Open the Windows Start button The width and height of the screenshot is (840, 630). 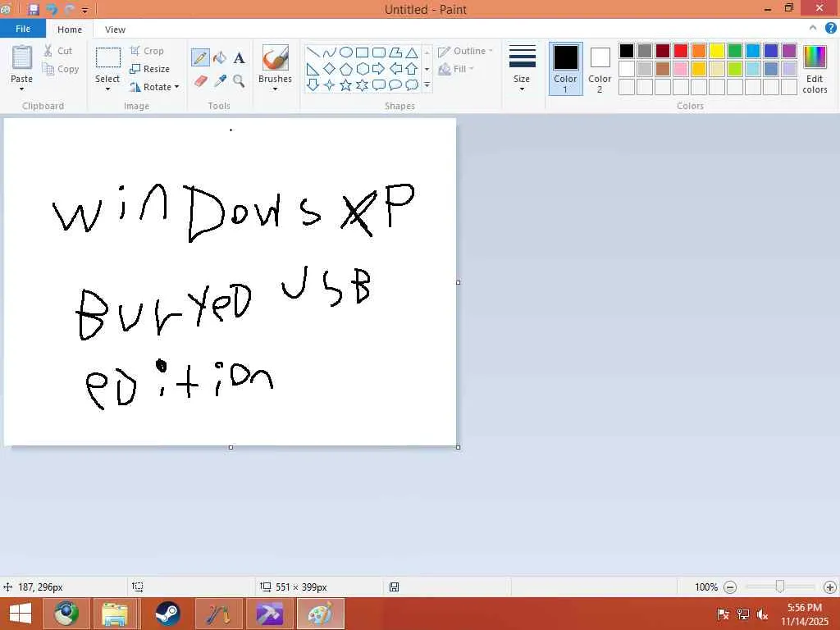pos(21,614)
